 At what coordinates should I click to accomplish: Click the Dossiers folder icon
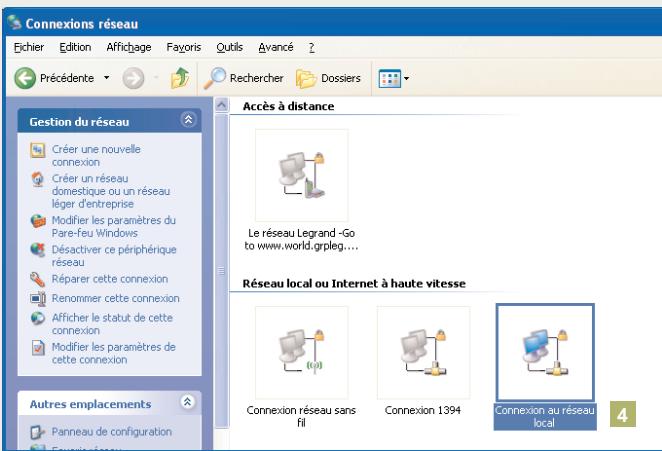[306, 79]
